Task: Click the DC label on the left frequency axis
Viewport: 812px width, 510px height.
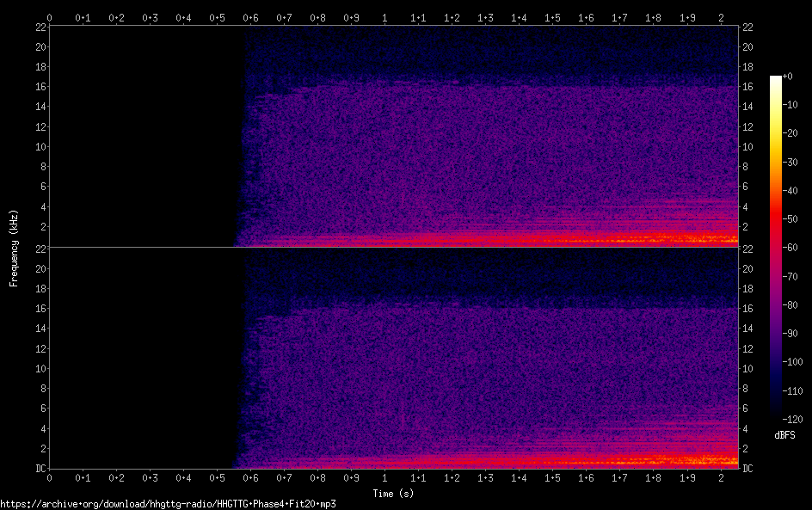Action: 40,469
